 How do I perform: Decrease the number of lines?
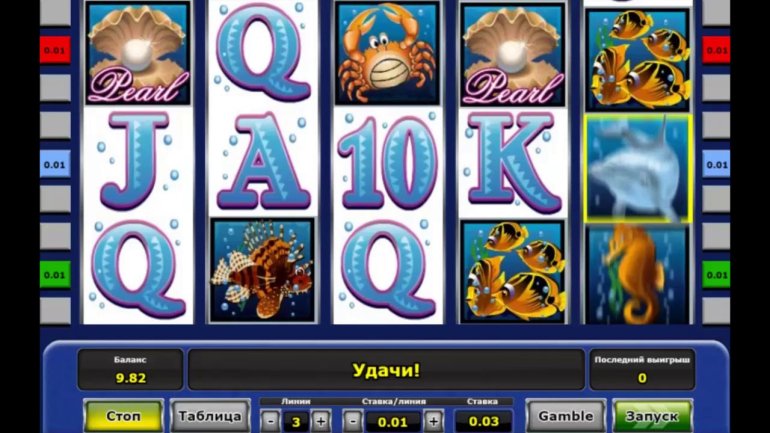(270, 421)
